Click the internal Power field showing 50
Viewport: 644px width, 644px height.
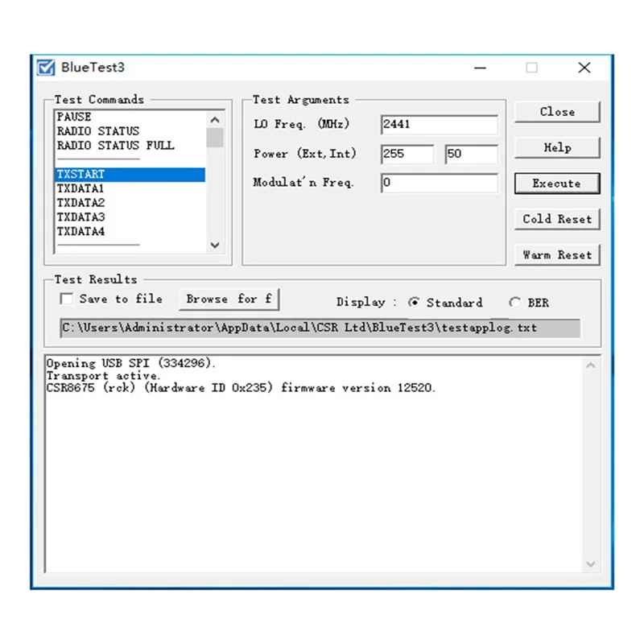(471, 154)
